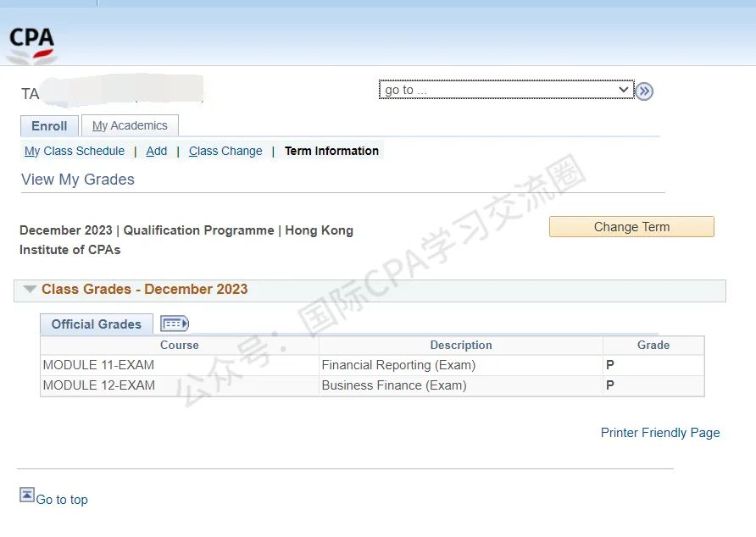Switch to the My Academics tab
The height and width of the screenshot is (537, 756).
click(x=130, y=125)
